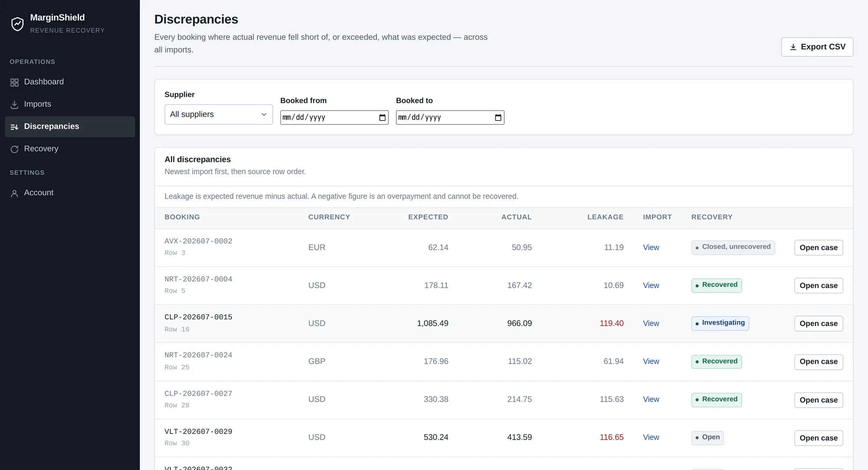Go to the Dashboard page

[70, 82]
